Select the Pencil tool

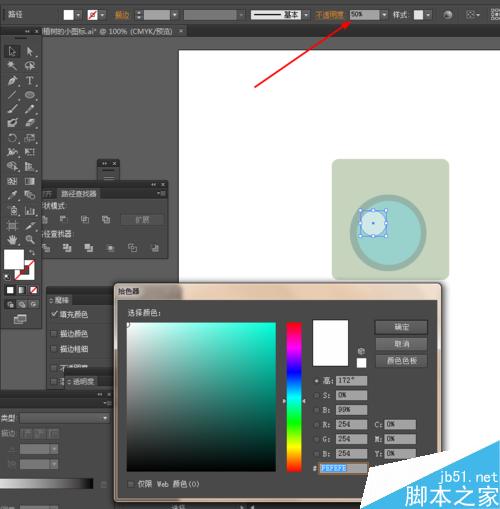(30, 109)
